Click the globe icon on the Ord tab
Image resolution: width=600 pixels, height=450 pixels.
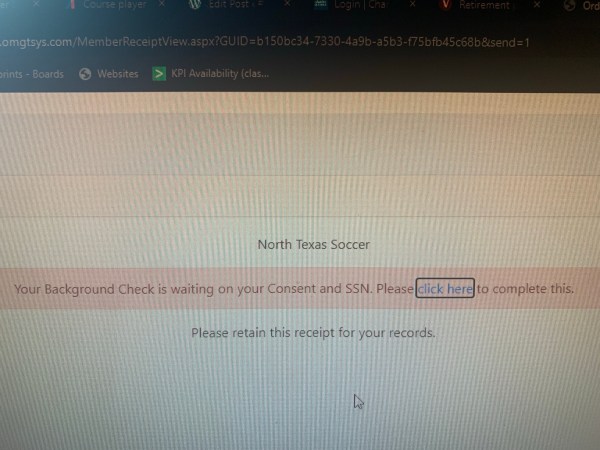click(x=570, y=5)
